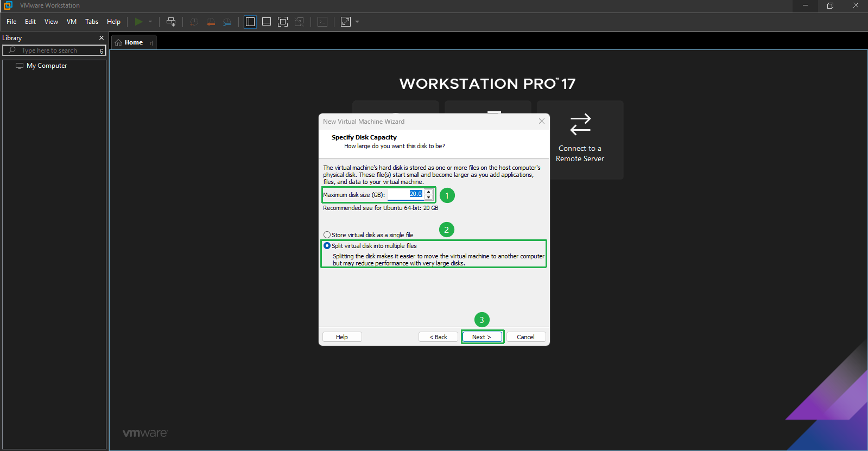The height and width of the screenshot is (451, 868).
Task: Open the File menu
Action: point(11,22)
